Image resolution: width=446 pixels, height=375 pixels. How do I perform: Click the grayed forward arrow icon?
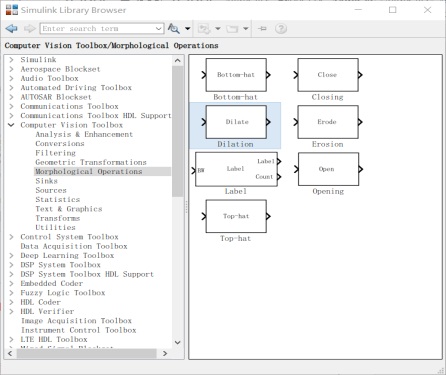(x=30, y=29)
